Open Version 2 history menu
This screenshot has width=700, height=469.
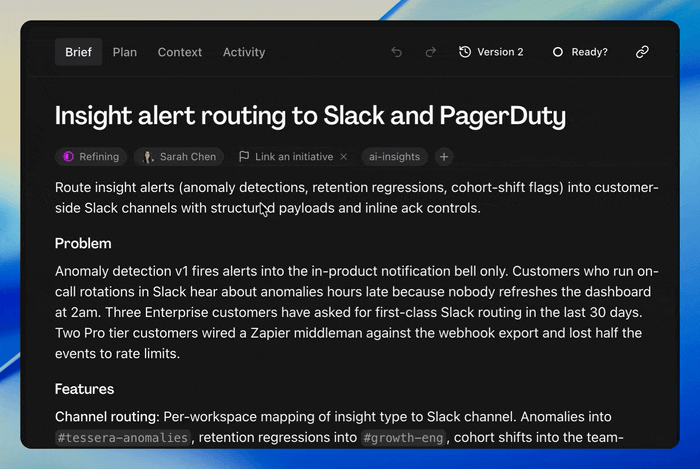(x=491, y=52)
